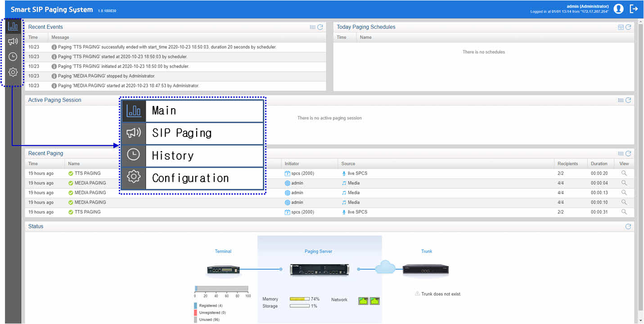Click the Paging Server device image
This screenshot has width=644, height=324.
tap(320, 269)
